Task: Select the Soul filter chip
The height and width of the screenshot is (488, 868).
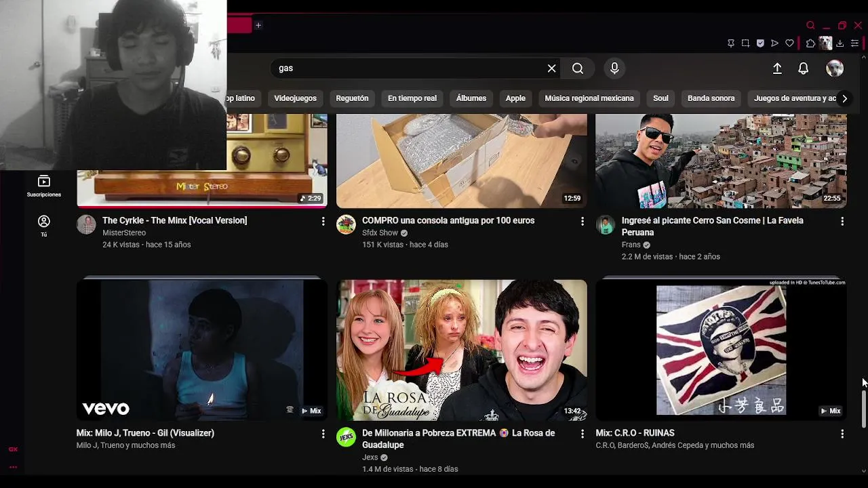Action: [660, 98]
